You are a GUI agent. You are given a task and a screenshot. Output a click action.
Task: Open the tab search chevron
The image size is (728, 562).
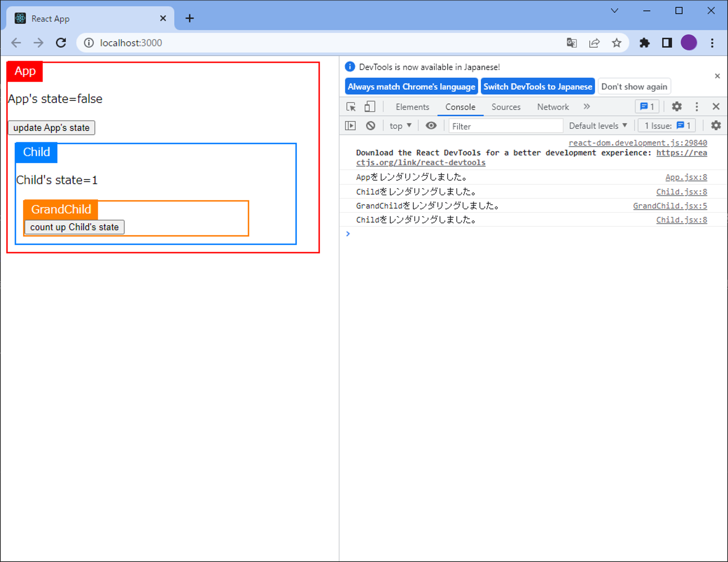(x=615, y=11)
